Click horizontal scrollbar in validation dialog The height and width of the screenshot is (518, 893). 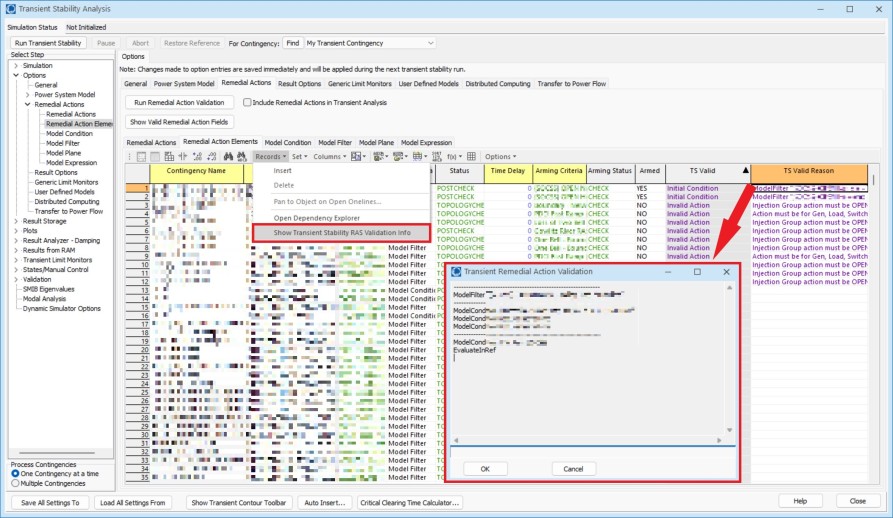click(x=590, y=440)
